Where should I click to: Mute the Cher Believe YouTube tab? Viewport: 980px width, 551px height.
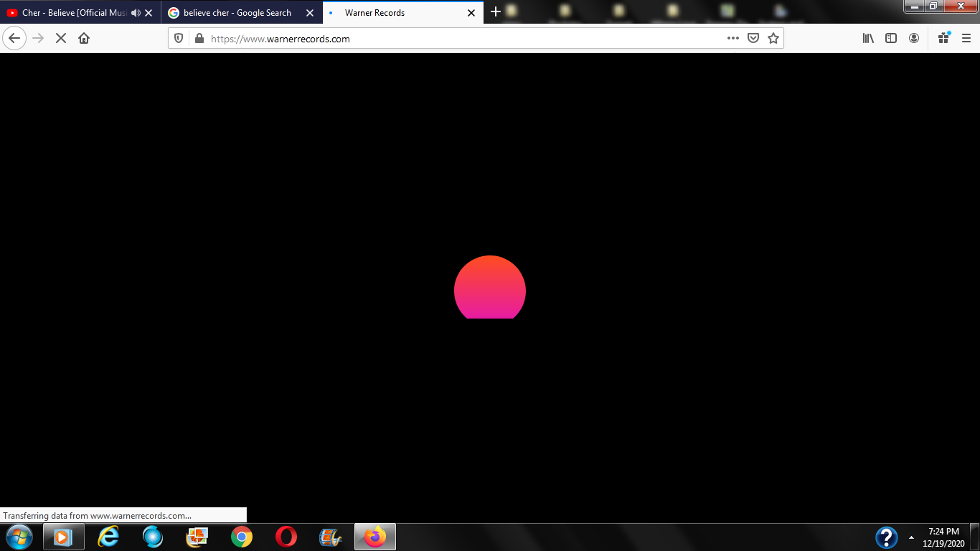[x=136, y=13]
